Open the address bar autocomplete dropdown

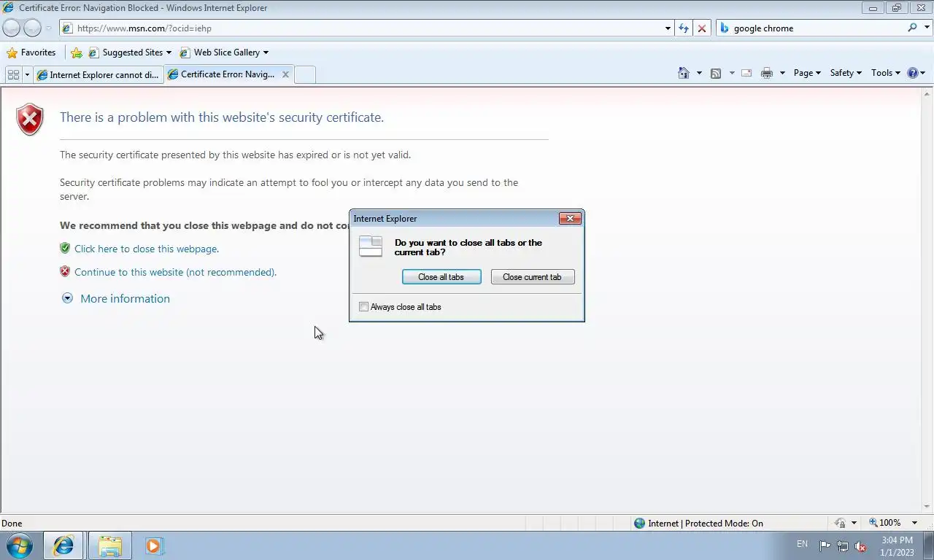[668, 28]
